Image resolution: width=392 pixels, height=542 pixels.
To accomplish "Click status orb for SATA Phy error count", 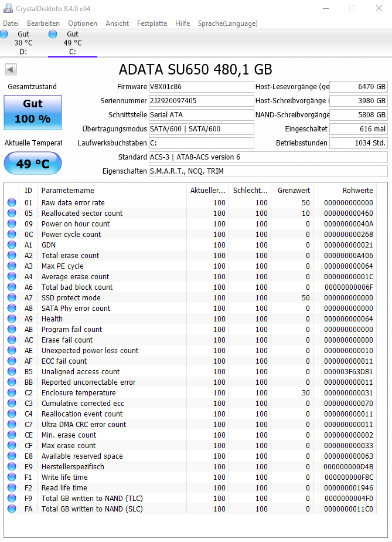I will [12, 308].
